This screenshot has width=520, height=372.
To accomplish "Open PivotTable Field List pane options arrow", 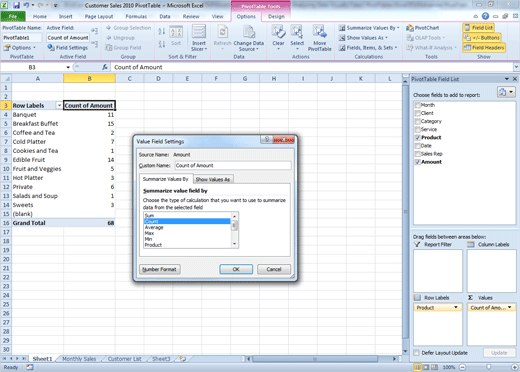I will coord(507,79).
